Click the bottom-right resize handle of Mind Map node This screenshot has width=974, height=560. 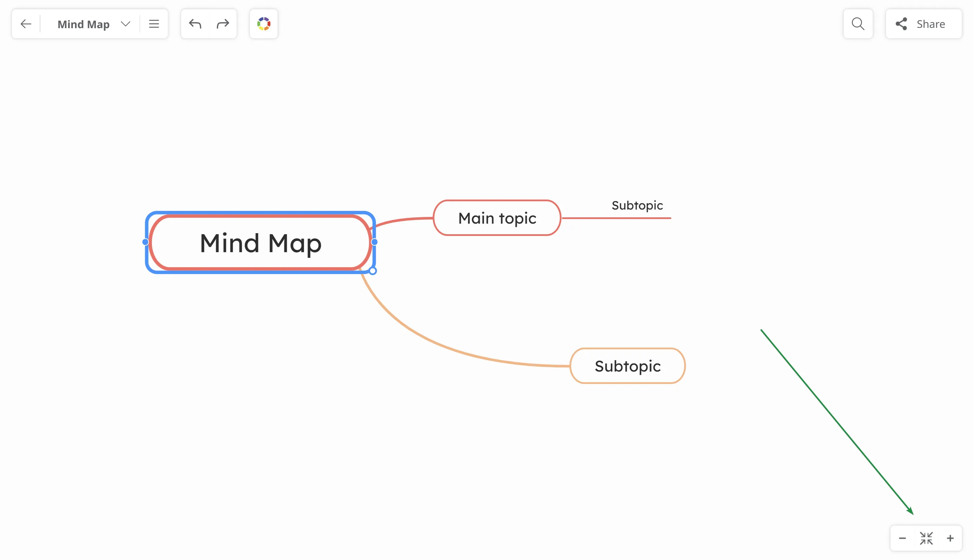373,271
